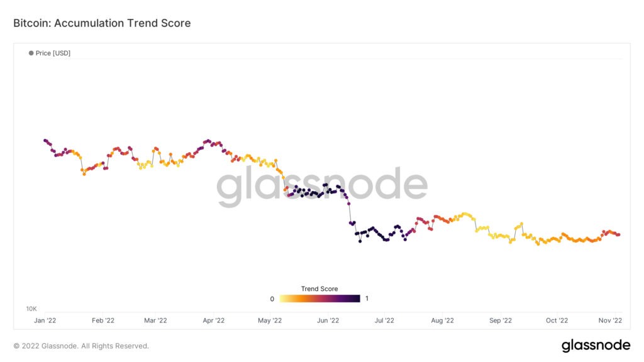Click the 1 end of the Trend Score scale
This screenshot has height=362, width=644.
367,299
